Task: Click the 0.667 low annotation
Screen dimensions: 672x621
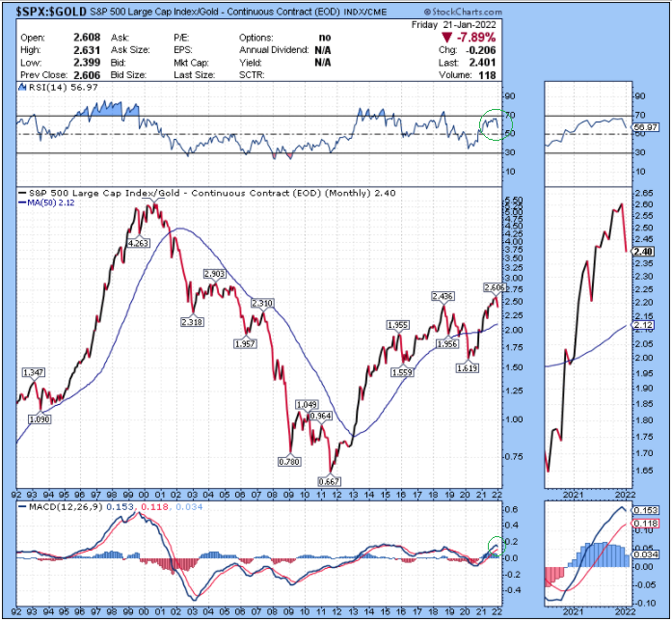Action: tap(329, 482)
